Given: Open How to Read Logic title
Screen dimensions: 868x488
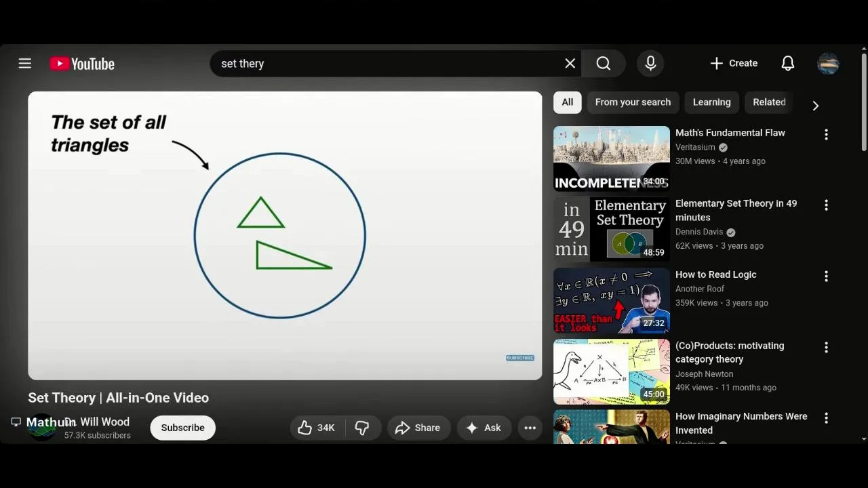Looking at the screenshot, I should 715,274.
